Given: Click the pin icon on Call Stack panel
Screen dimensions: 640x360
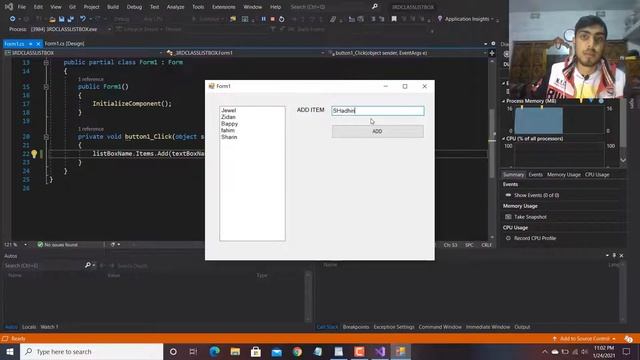Looking at the screenshot, I should [614, 256].
